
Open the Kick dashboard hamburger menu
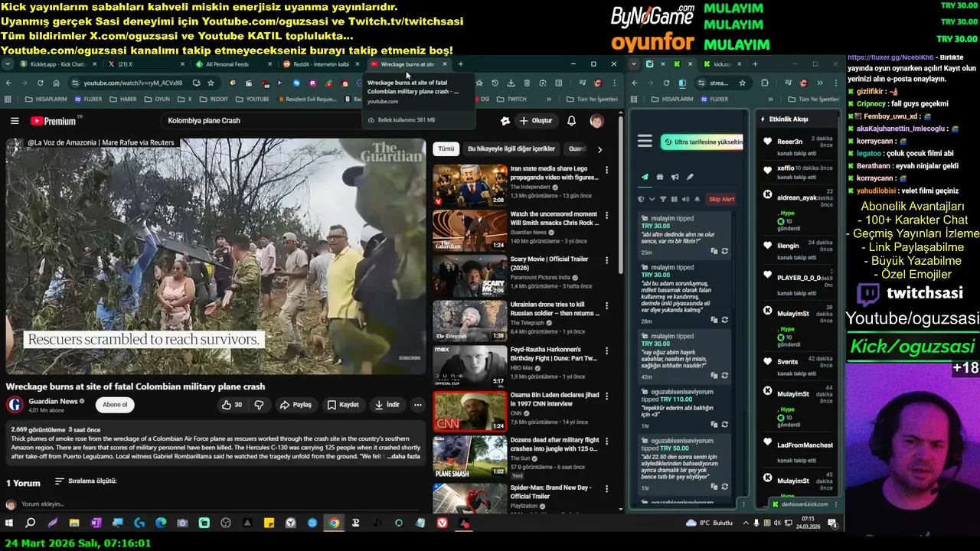[x=645, y=141]
